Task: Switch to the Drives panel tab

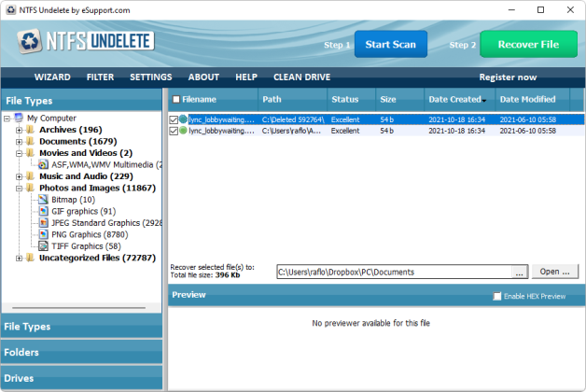Action: [x=81, y=378]
